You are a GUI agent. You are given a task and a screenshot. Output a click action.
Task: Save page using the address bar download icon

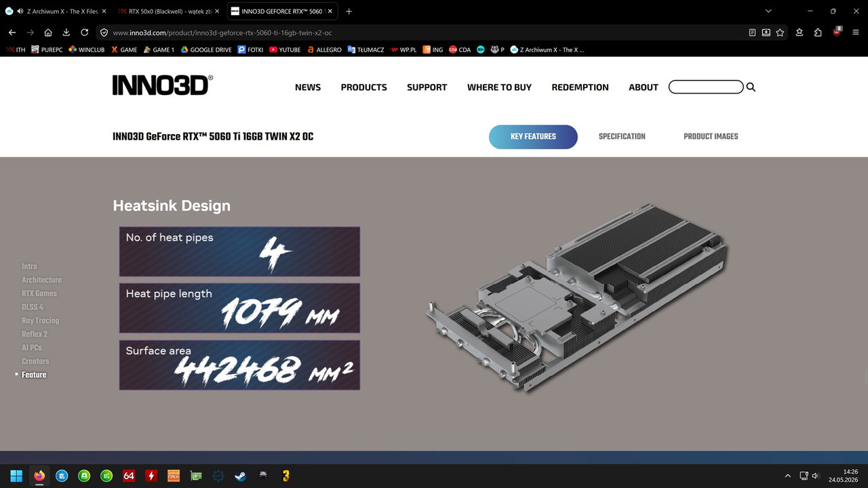(x=766, y=33)
